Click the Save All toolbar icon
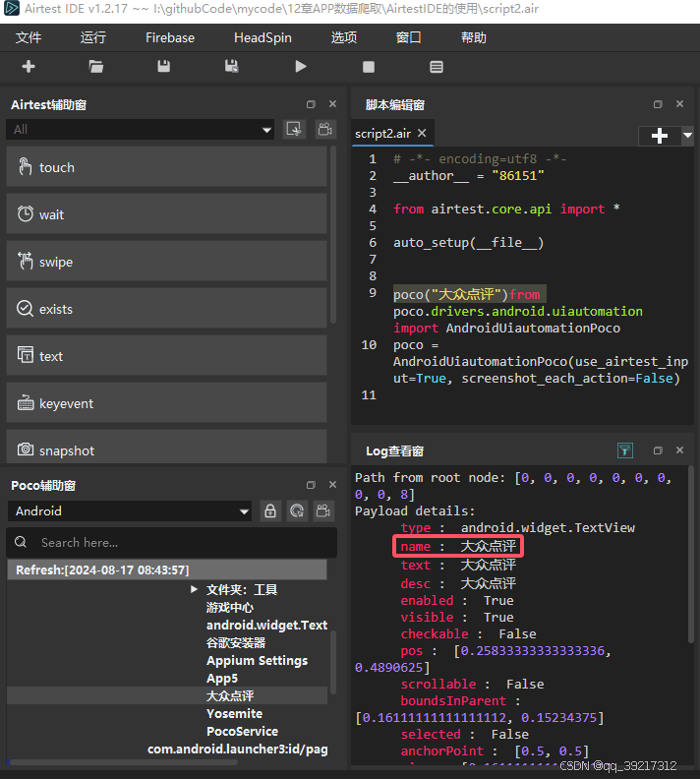Viewport: 700px width, 779px height. tap(231, 67)
